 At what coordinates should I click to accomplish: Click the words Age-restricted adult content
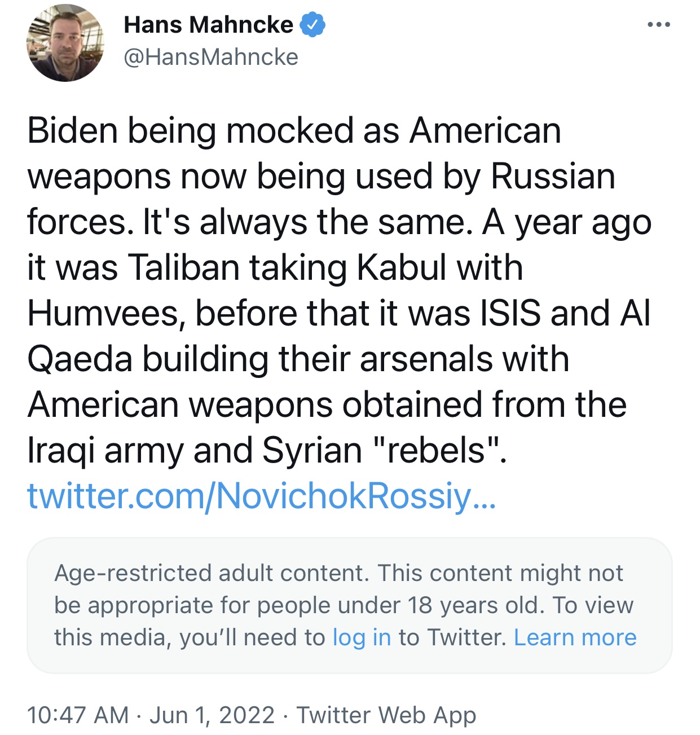point(212,573)
